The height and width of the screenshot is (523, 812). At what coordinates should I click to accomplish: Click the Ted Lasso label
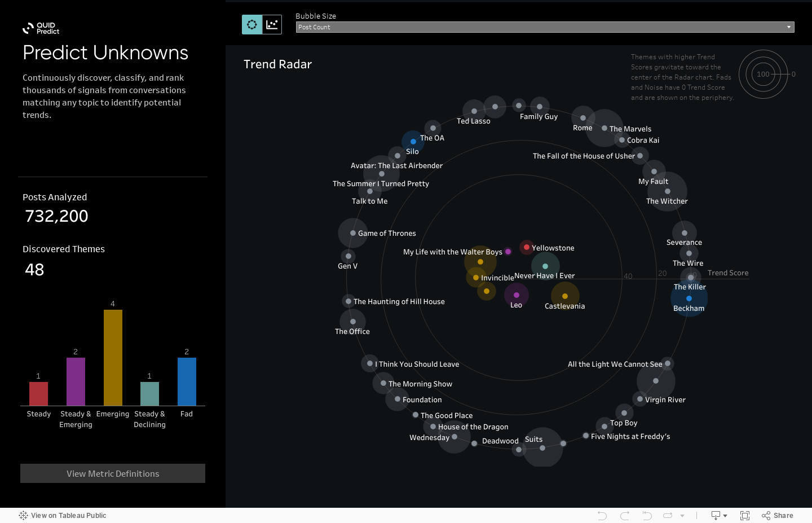[x=474, y=121]
